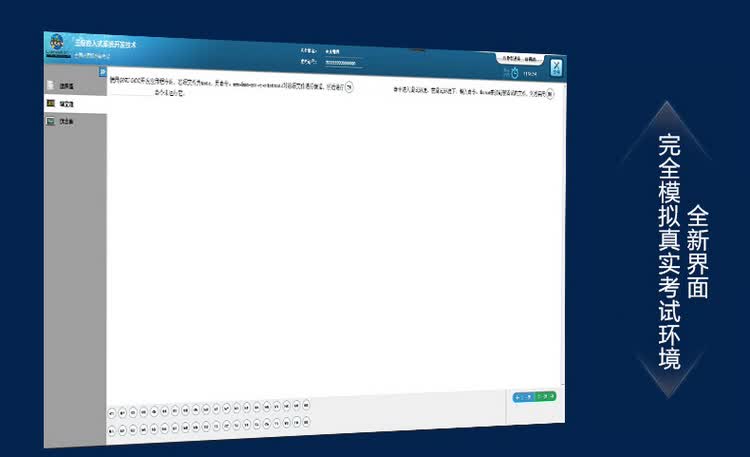Switch to the 综合题 comprehensive section in sidebar
This screenshot has width=750, height=457.
[x=75, y=122]
